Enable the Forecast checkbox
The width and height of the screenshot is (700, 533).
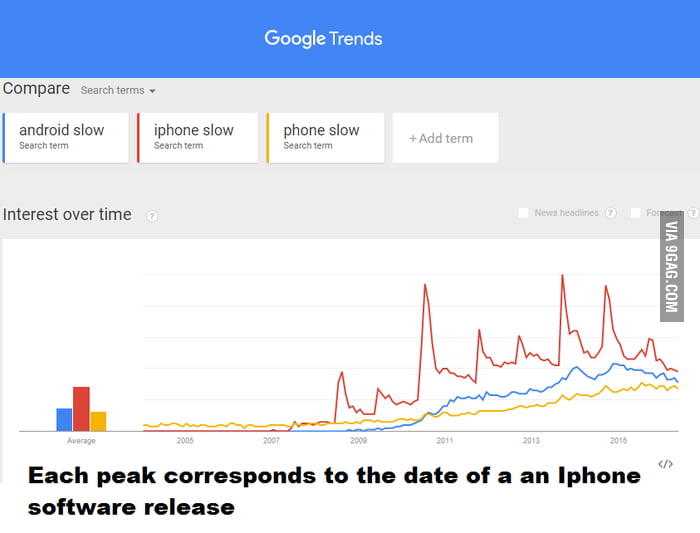(635, 213)
